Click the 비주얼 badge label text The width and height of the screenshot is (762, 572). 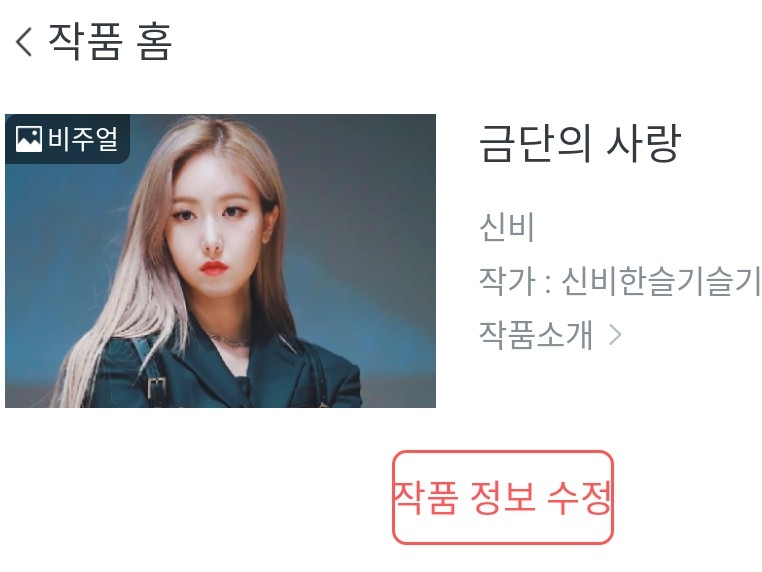(83, 139)
